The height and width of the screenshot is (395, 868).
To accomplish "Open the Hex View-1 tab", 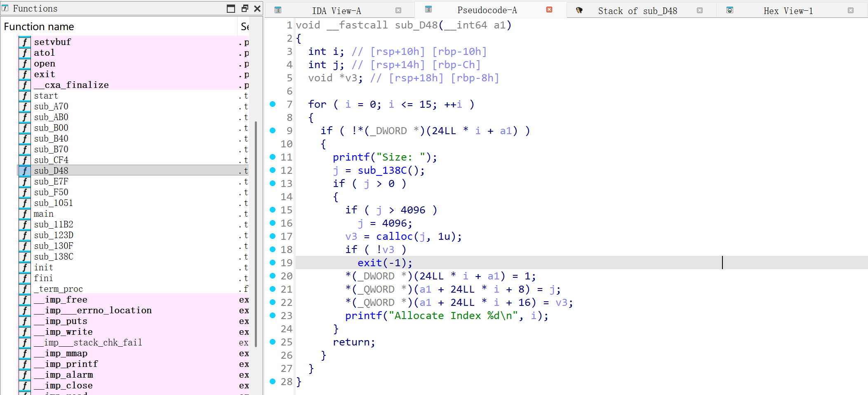I will (x=788, y=11).
